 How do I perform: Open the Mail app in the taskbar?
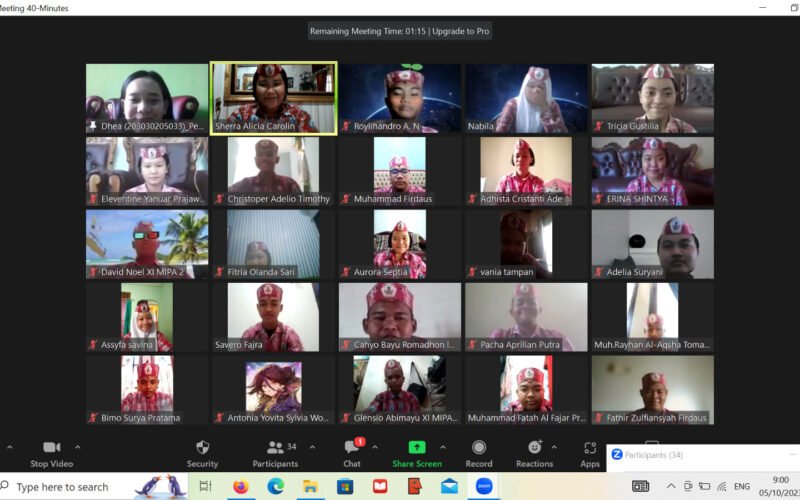[x=449, y=486]
